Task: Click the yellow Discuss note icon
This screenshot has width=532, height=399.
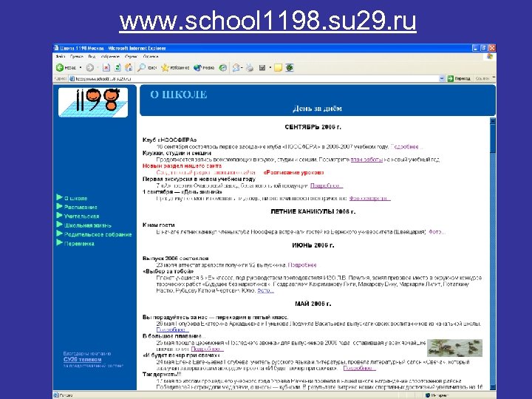Action: tap(279, 68)
